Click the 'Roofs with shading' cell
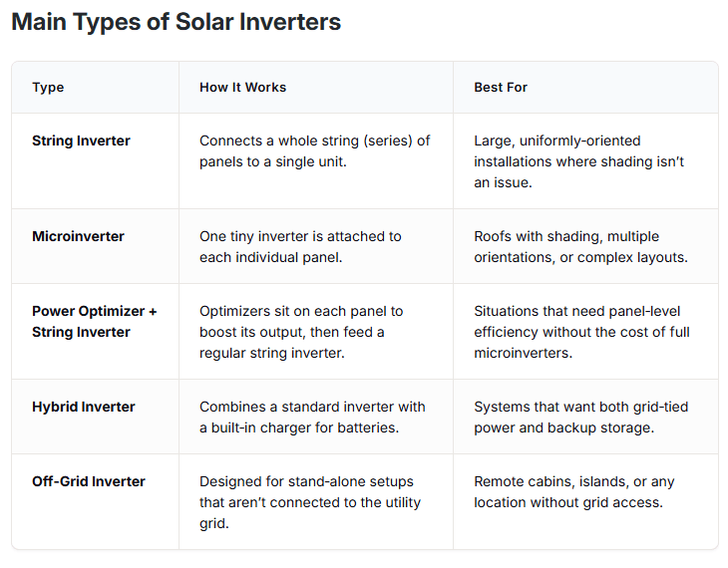Image resolution: width=728 pixels, height=568 pixels. click(581, 246)
